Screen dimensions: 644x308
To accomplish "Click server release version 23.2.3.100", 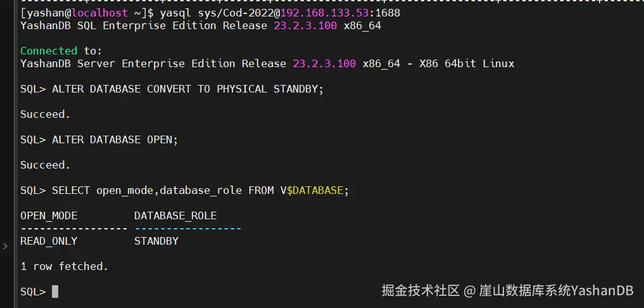I will 324,64.
